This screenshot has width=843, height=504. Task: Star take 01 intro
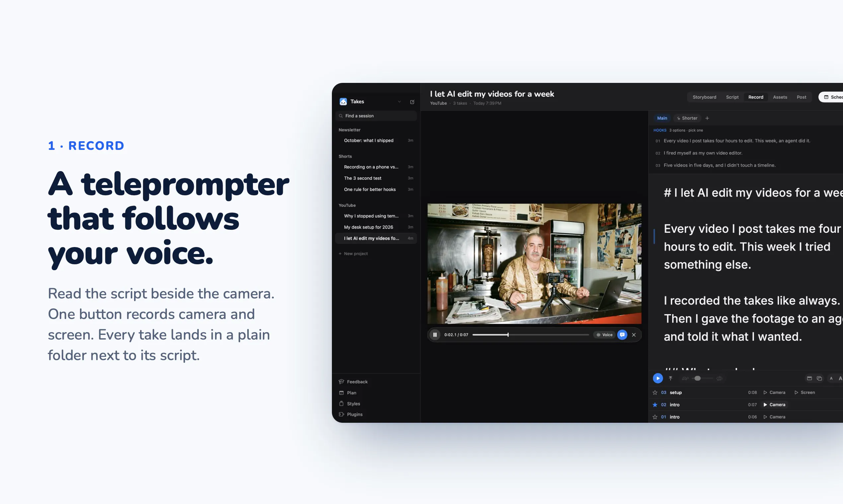pos(655,417)
